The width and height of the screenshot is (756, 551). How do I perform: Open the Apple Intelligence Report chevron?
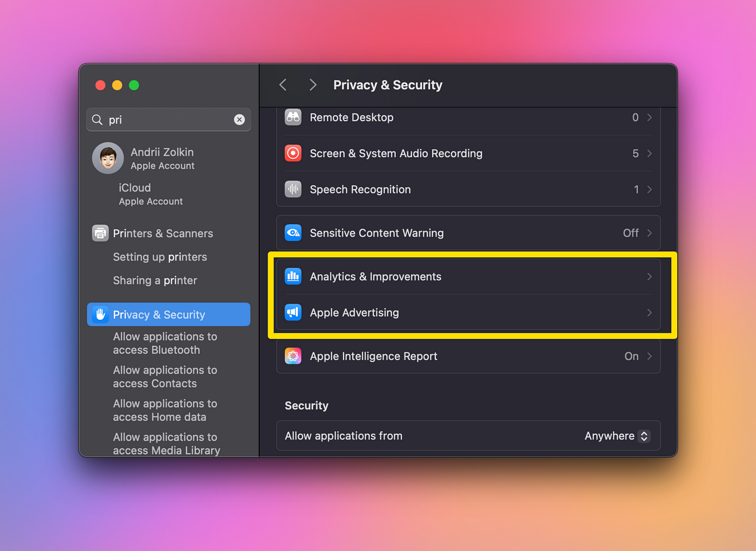pos(649,356)
